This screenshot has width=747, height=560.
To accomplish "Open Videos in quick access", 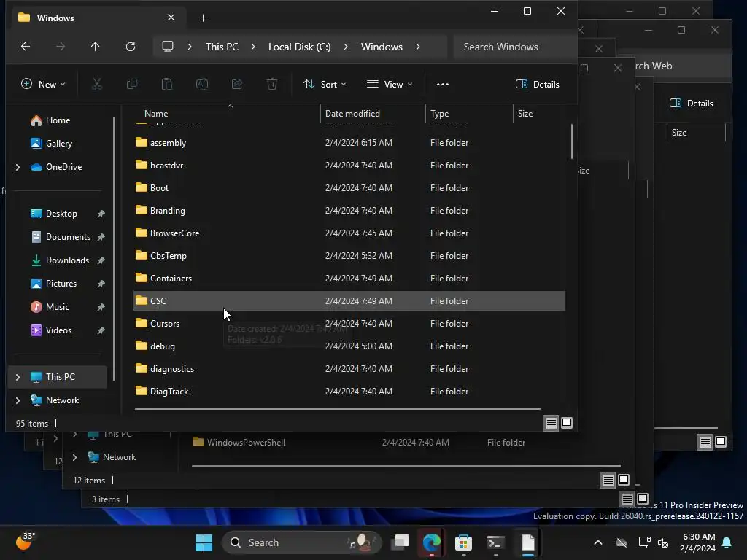I will pyautogui.click(x=58, y=330).
